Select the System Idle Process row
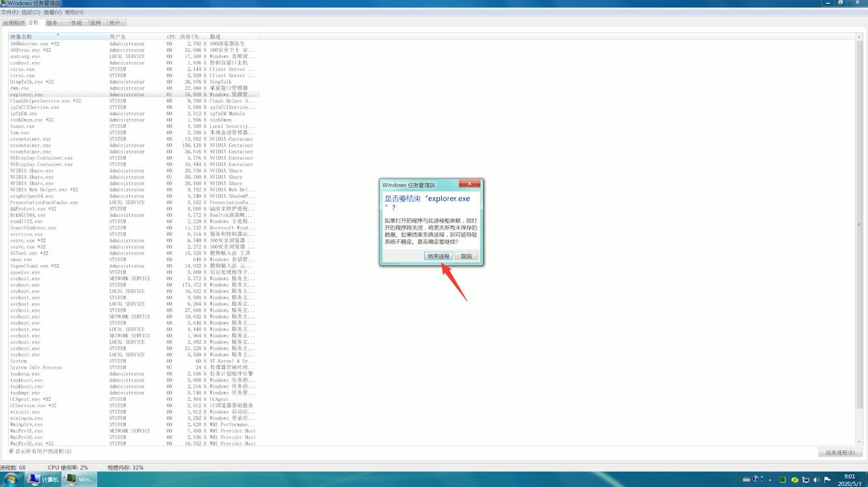 (x=134, y=367)
